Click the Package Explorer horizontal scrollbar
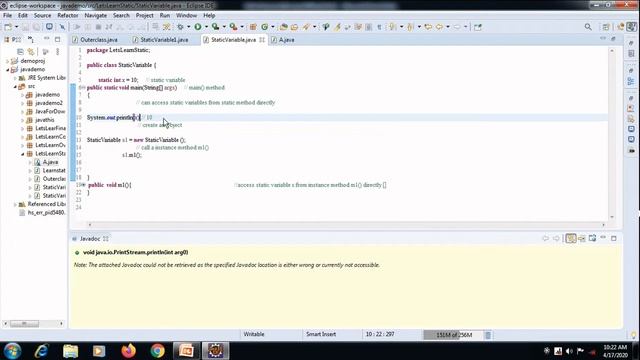 point(24,324)
